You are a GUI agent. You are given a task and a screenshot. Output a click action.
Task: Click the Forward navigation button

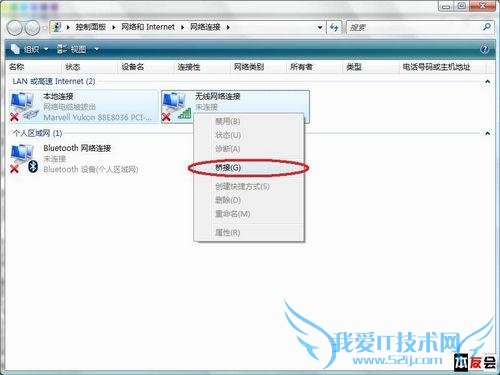(x=32, y=28)
